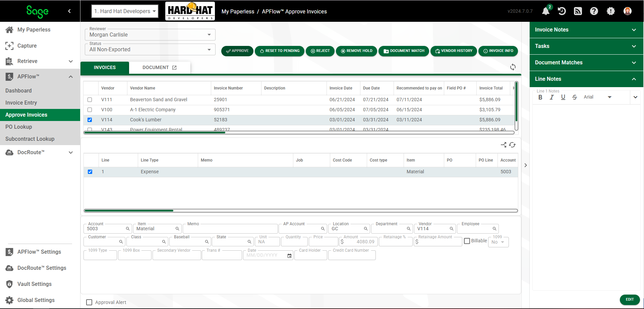The height and width of the screenshot is (309, 644).
Task: Search the Item field lookup icon
Action: [177, 229]
